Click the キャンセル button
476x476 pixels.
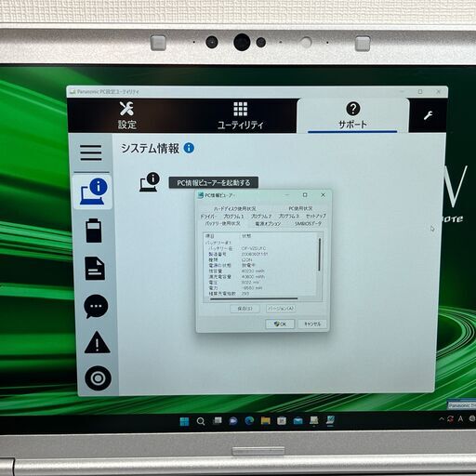[312, 324]
